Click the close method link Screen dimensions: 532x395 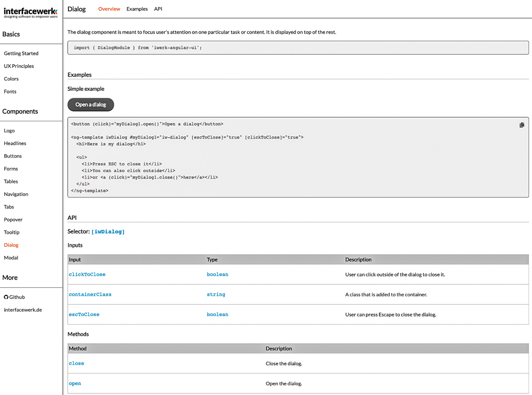(76, 363)
